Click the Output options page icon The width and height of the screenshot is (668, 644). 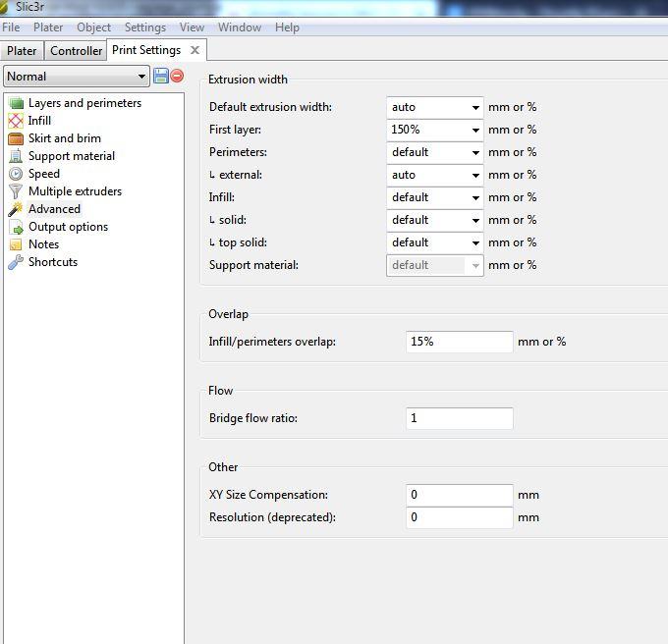coord(16,227)
